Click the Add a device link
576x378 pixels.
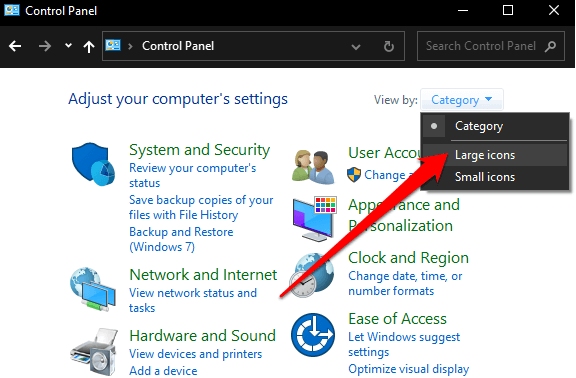(x=163, y=370)
